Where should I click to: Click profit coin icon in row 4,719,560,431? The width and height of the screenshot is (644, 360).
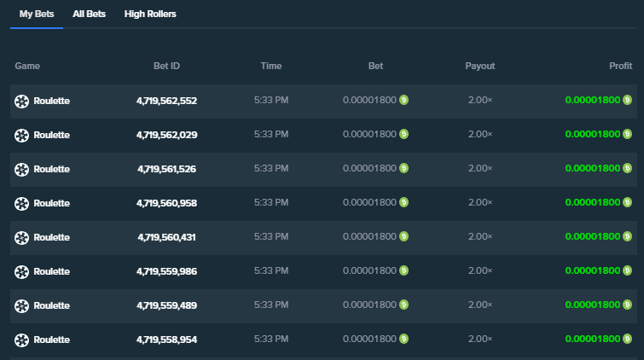627,236
